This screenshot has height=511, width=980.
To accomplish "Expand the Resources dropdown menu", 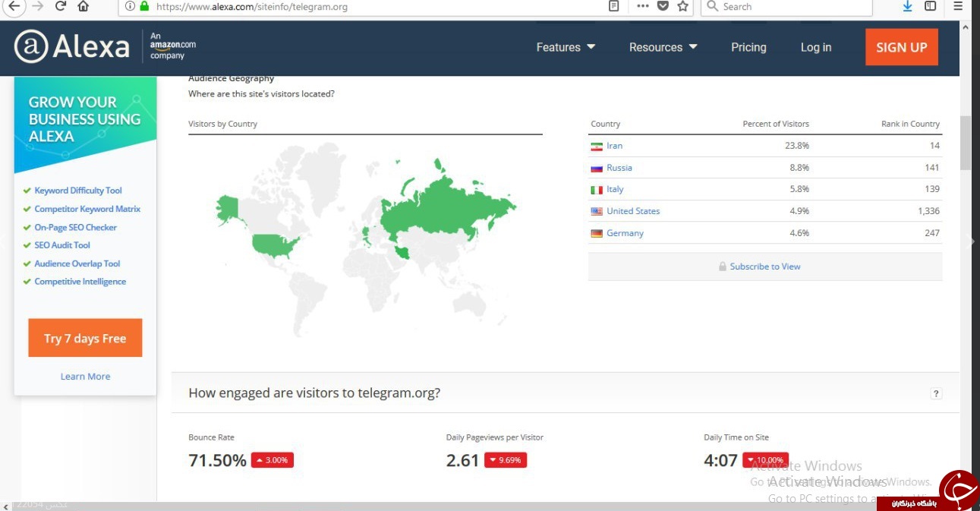I will (x=663, y=47).
